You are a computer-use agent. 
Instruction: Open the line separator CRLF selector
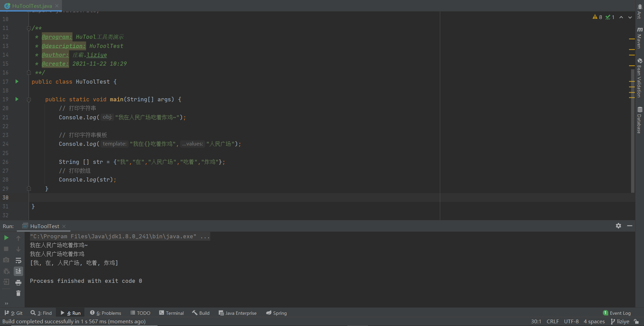(552, 322)
